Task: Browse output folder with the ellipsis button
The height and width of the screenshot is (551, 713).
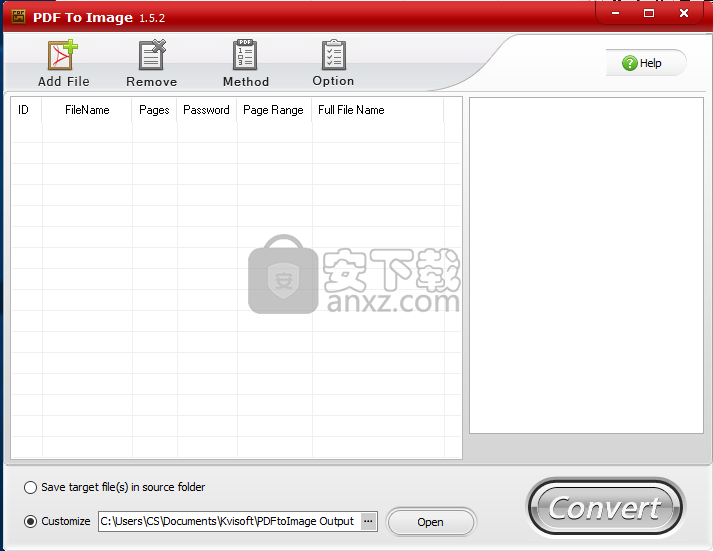Action: tap(368, 521)
